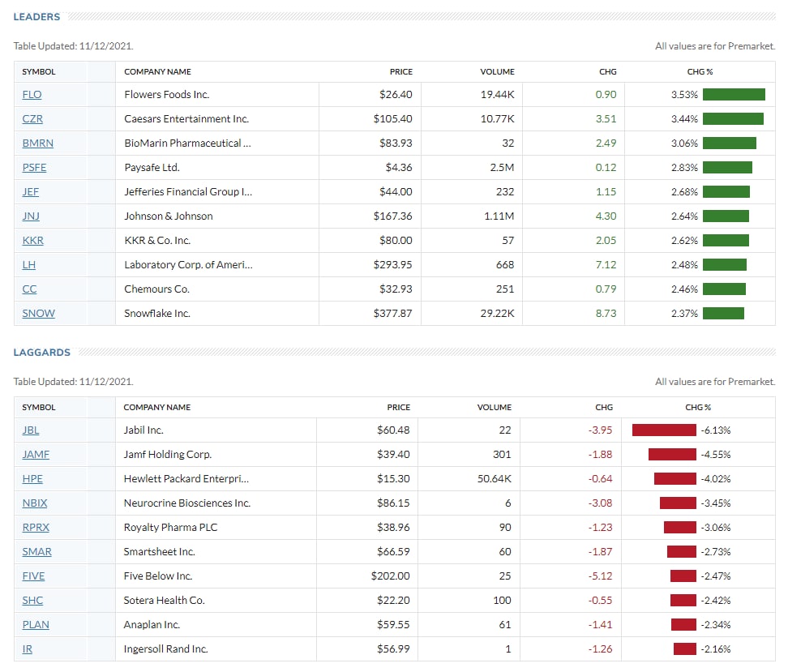Click the Laggards table VOLUME column header
The image size is (788, 672).
[495, 407]
